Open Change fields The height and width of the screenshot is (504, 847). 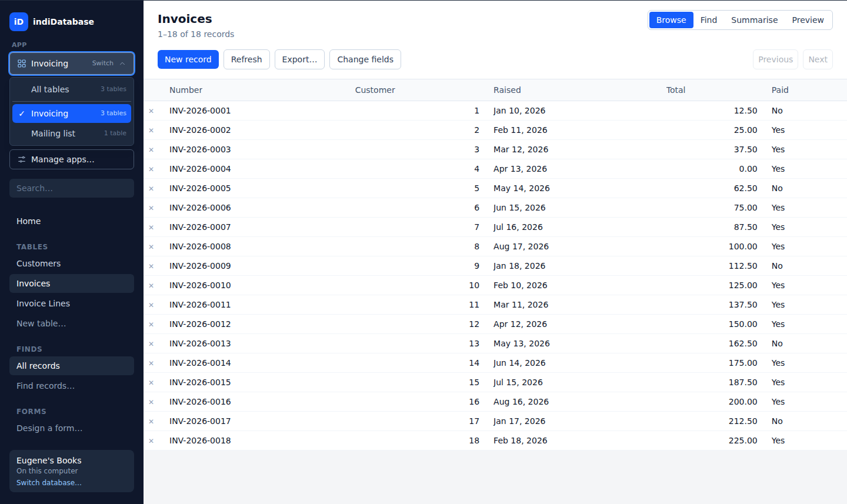(x=365, y=59)
